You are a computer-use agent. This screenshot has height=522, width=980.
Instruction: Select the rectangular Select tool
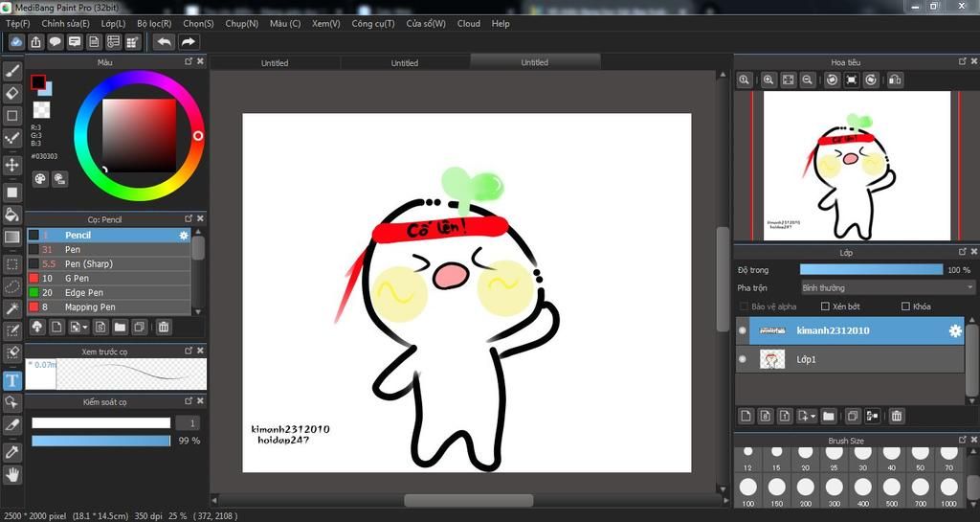[x=11, y=263]
